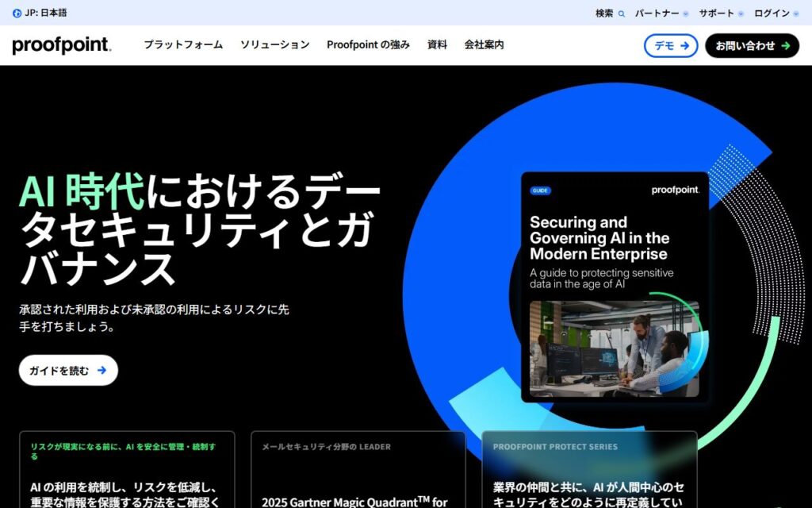This screenshot has width=812, height=508.
Task: Open the パートナー menu
Action: point(661,13)
